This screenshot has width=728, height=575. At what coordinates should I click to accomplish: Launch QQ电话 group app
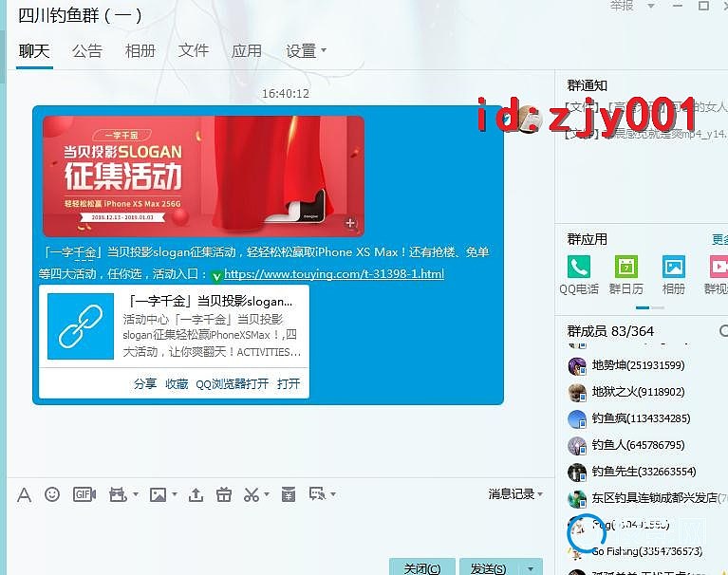coord(579,267)
